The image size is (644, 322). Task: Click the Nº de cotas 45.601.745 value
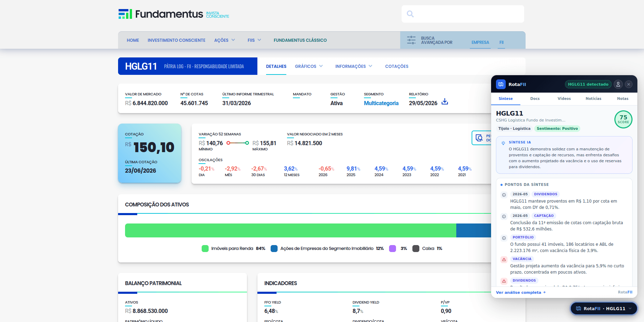click(194, 103)
